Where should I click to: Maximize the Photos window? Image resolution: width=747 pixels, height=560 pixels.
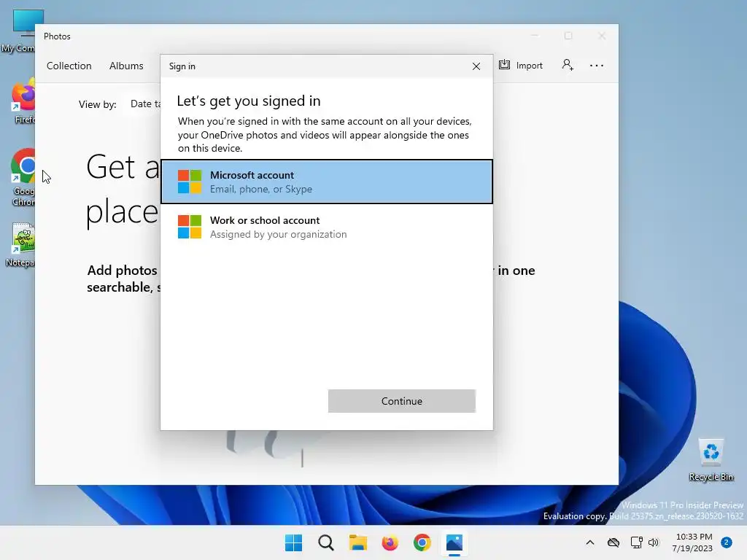[568, 36]
